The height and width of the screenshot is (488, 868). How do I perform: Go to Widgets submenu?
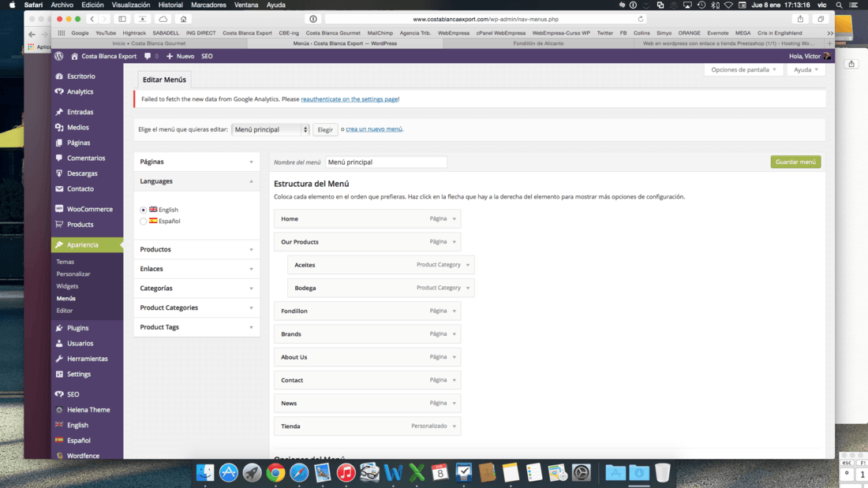pyautogui.click(x=67, y=286)
